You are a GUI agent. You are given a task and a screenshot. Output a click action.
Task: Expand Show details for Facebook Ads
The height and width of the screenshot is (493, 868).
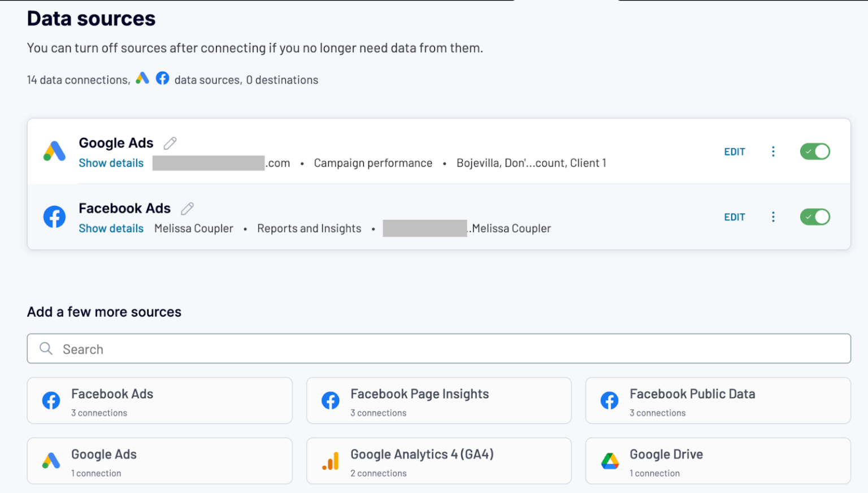(x=111, y=229)
